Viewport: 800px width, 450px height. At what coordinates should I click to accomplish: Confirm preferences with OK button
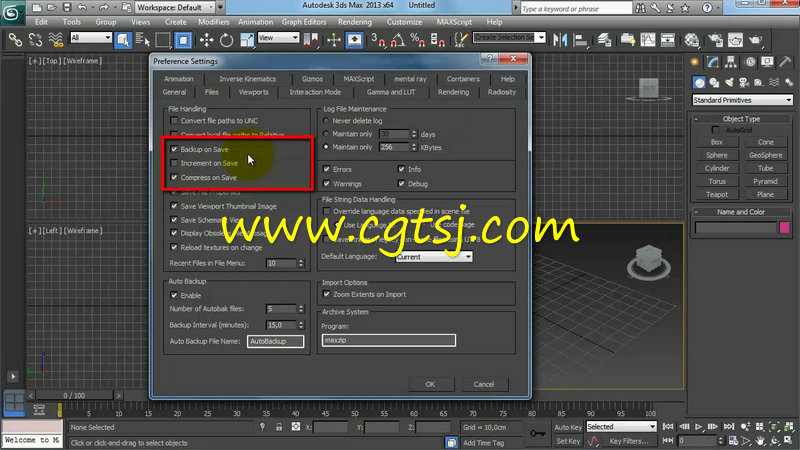click(x=430, y=384)
